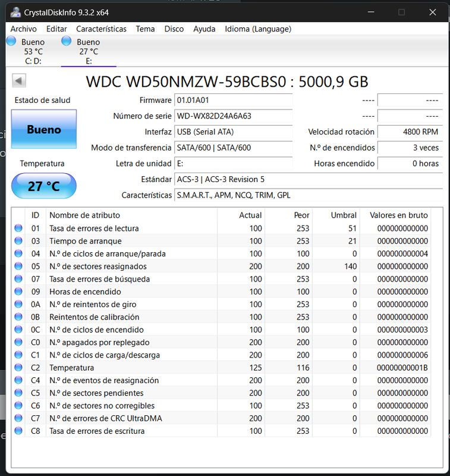Close the CrystalDiskInfo window
This screenshot has height=476, width=450.
[x=432, y=12]
